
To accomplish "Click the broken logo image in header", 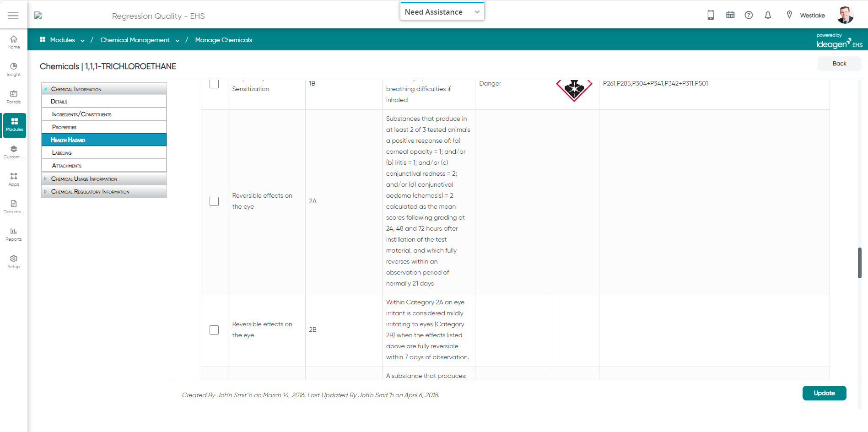I will coord(38,16).
